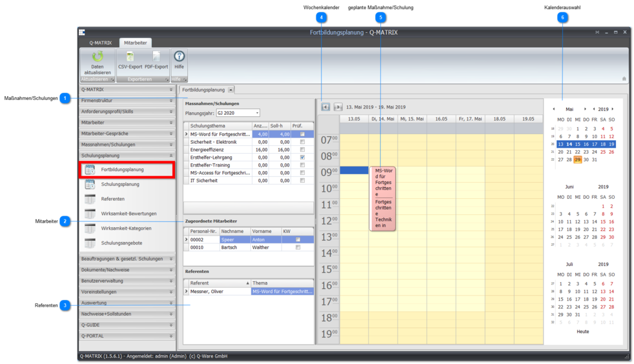Sort by the Schulungsthema column header
This screenshot has height=364, width=634.
pyautogui.click(x=220, y=126)
